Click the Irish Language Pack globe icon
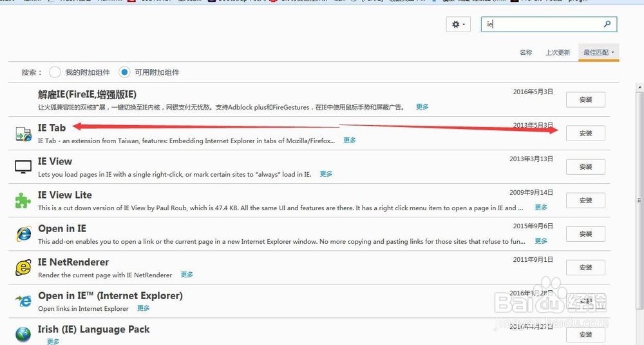This screenshot has height=345, width=644. pyautogui.click(x=23, y=334)
